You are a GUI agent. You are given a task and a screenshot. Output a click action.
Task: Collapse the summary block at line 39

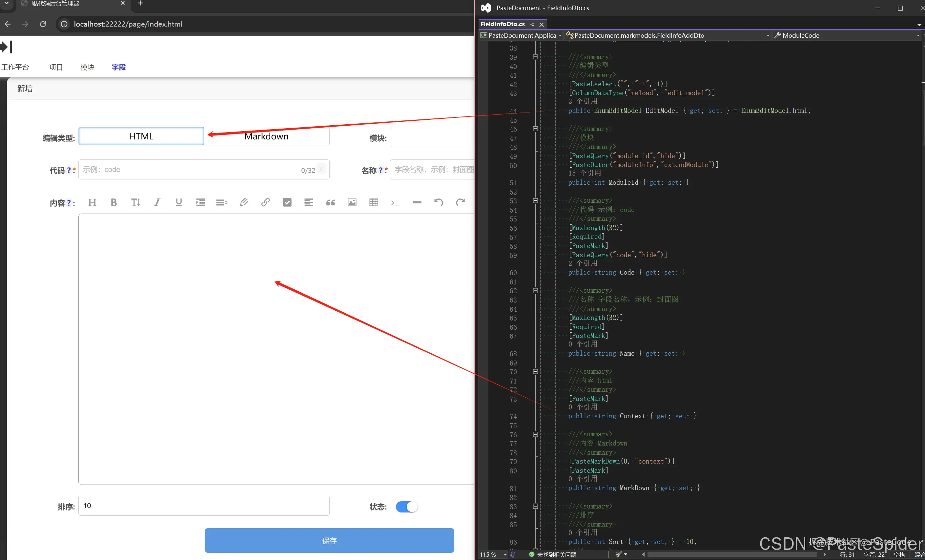click(x=535, y=57)
